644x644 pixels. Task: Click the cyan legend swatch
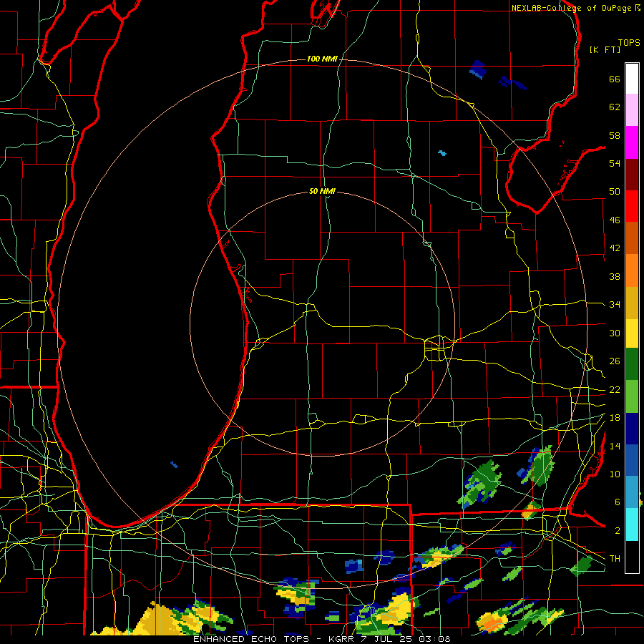(632, 525)
